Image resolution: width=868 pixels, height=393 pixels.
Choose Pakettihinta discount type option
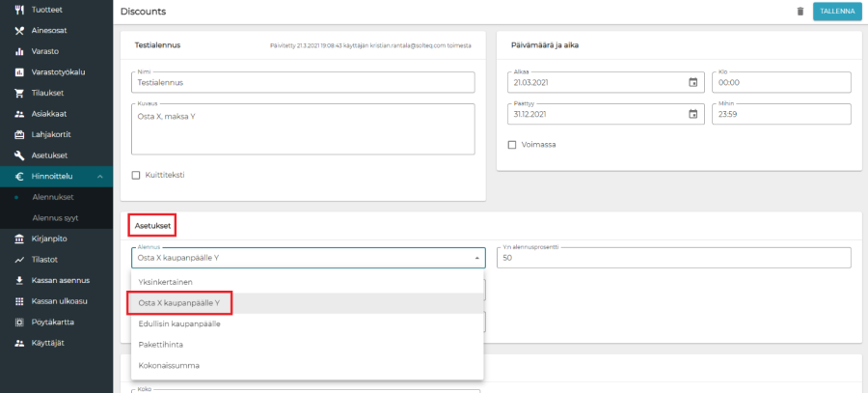point(161,345)
